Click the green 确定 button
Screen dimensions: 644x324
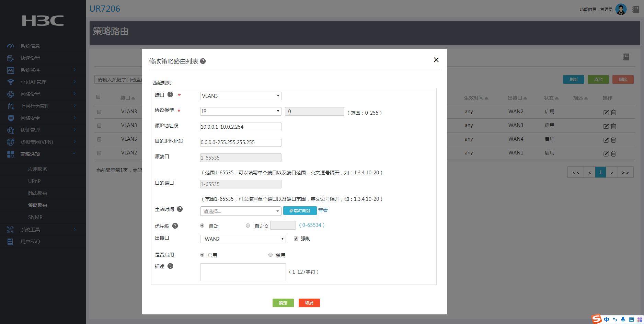283,303
